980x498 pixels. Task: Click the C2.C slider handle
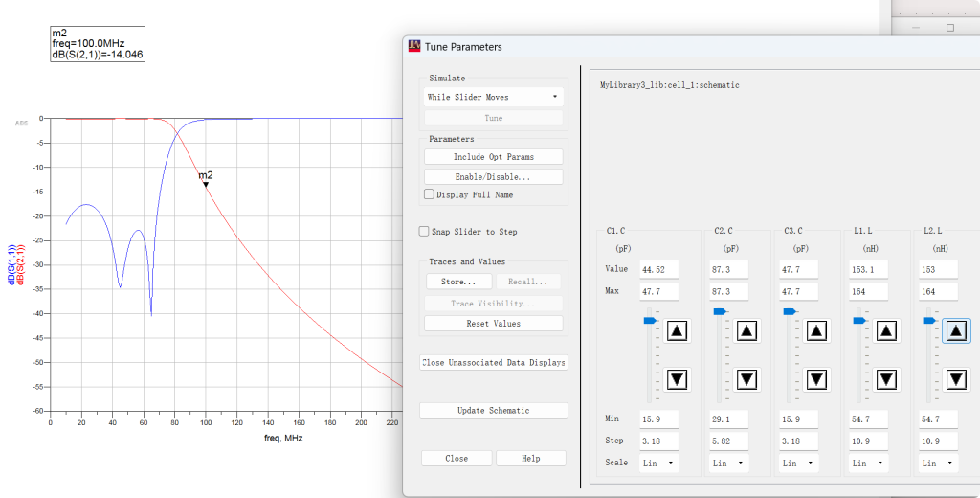(721, 311)
